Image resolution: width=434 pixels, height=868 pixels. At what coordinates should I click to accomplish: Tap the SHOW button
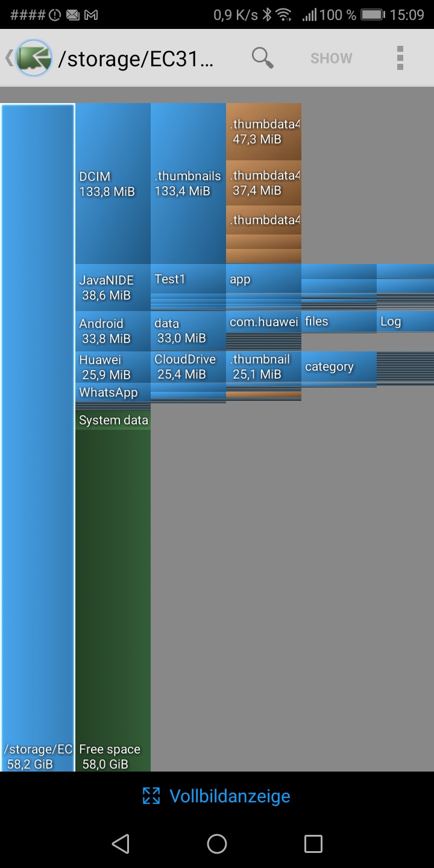pos(331,58)
